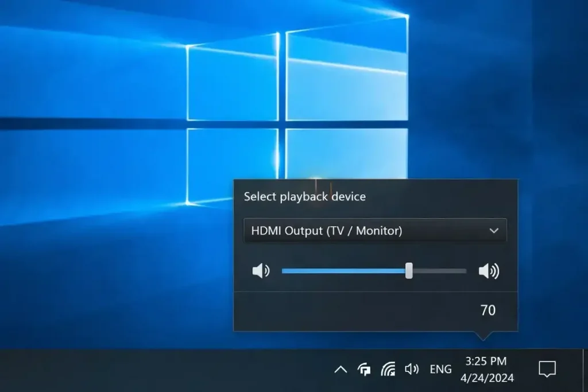Click the 4/24/2024 date in taskbar

click(487, 378)
